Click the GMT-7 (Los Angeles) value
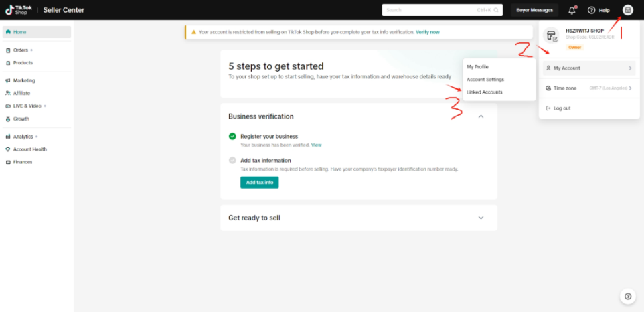This screenshot has height=312, width=644. [608, 88]
